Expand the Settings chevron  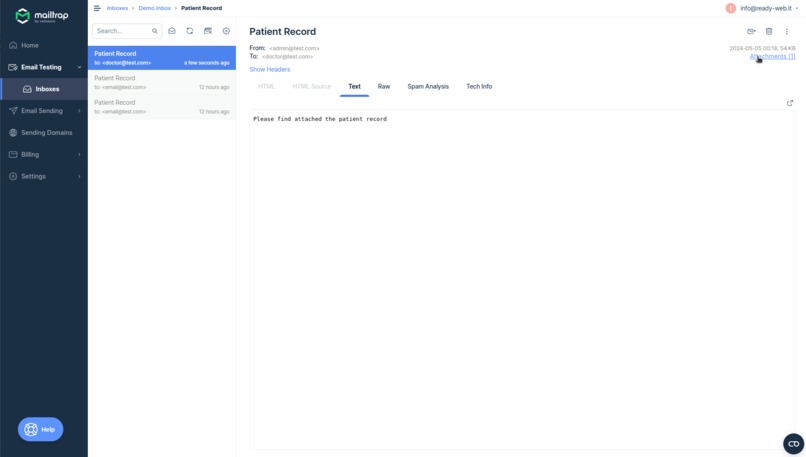[x=79, y=176]
